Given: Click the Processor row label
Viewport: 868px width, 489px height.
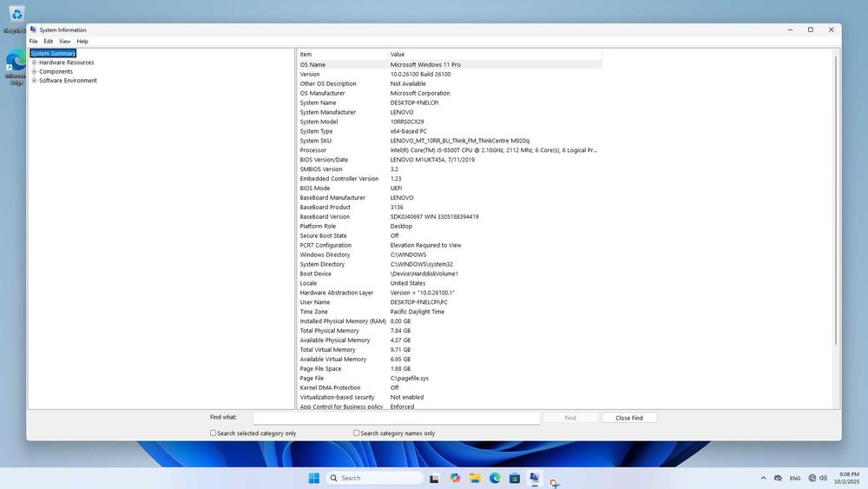Looking at the screenshot, I should (313, 150).
